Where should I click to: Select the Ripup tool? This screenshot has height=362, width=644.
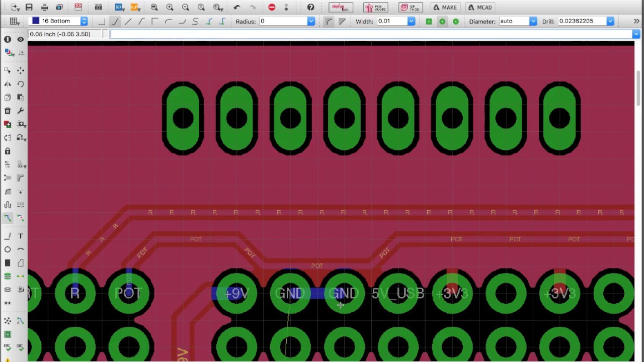pos(21,218)
